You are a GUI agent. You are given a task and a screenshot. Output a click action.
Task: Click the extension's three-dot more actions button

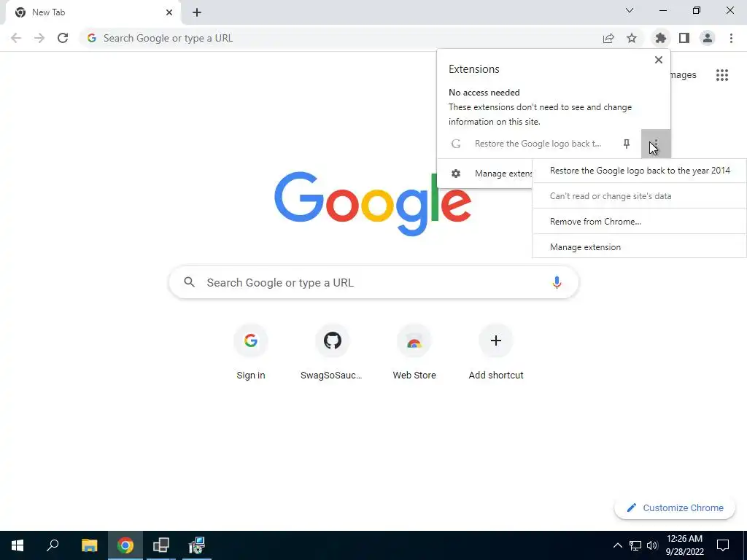click(656, 144)
